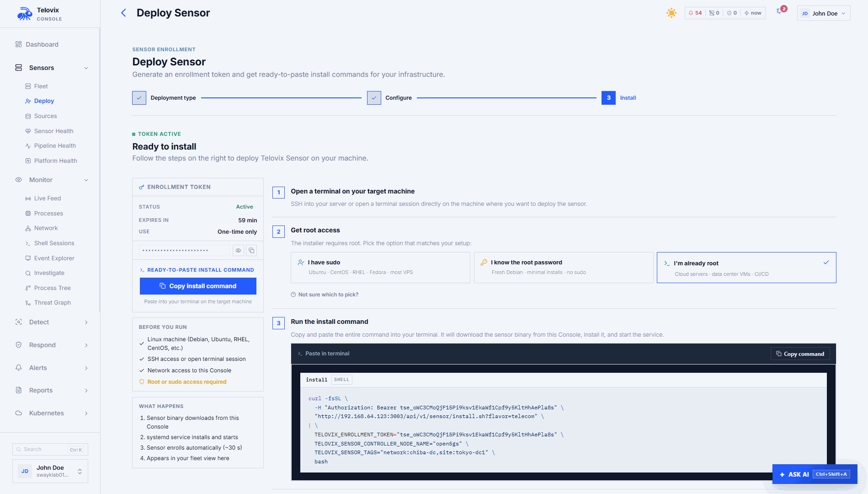The height and width of the screenshot is (494, 868).
Task: Click Install step 3 indicator
Action: (x=608, y=98)
